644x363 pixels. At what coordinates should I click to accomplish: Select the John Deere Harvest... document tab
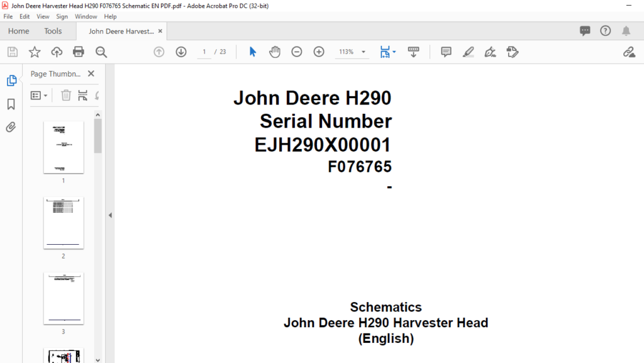[121, 31]
